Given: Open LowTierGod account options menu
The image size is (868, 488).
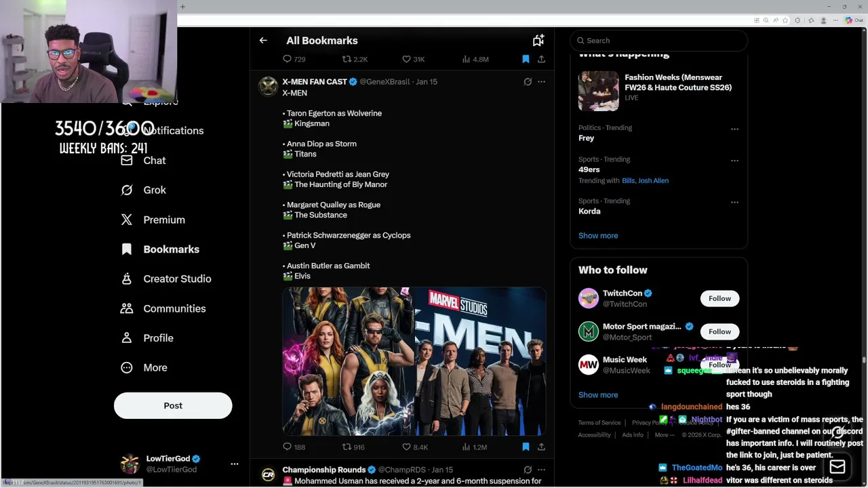Looking at the screenshot, I should [x=235, y=464].
